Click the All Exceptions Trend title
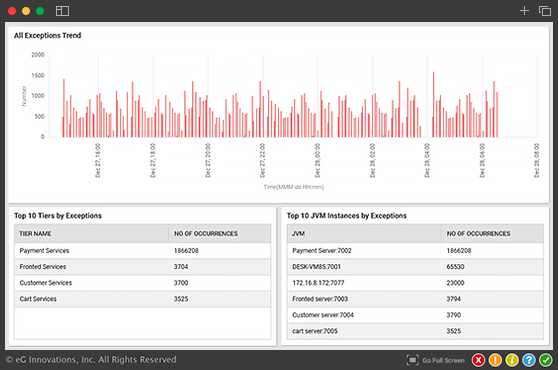The width and height of the screenshot is (558, 370). (x=48, y=35)
